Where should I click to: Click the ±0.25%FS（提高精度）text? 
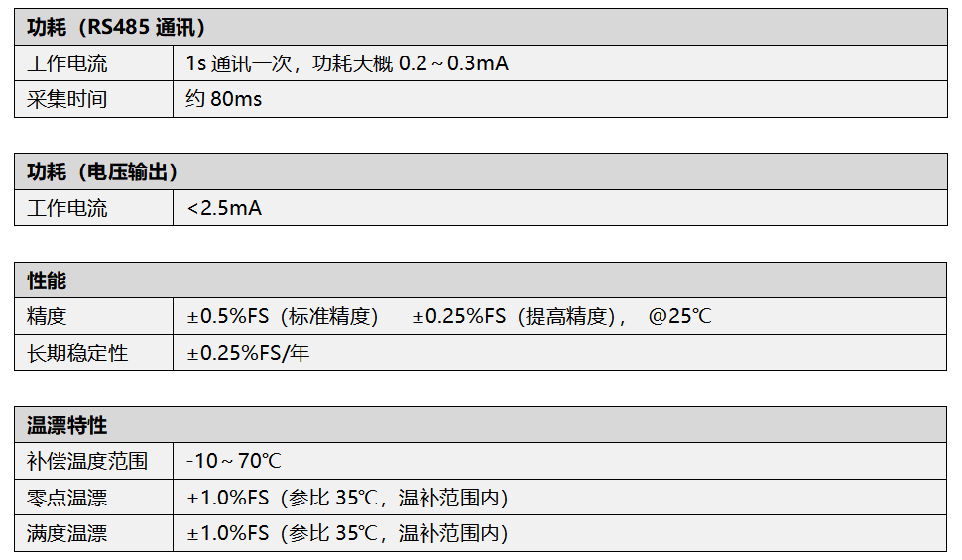pos(514,316)
